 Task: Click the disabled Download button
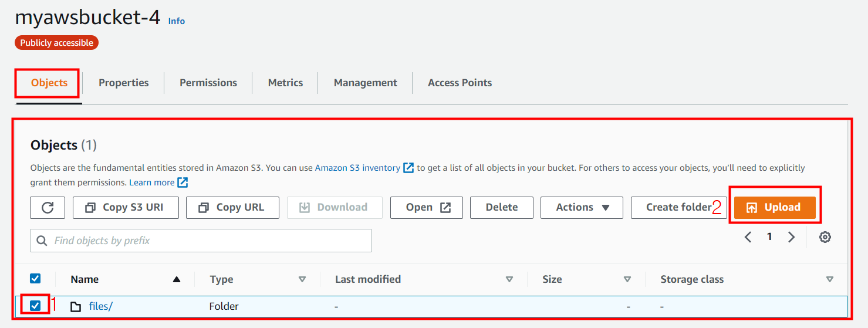pos(335,207)
